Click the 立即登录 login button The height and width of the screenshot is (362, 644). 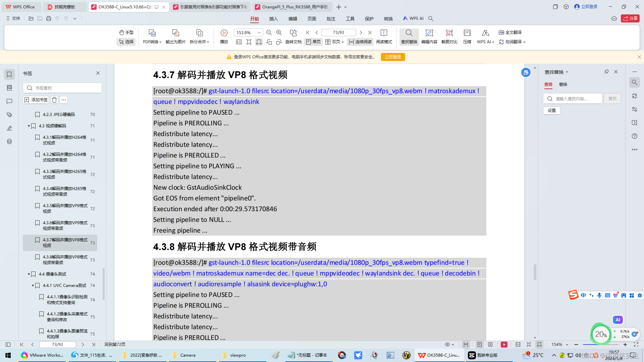(x=393, y=57)
